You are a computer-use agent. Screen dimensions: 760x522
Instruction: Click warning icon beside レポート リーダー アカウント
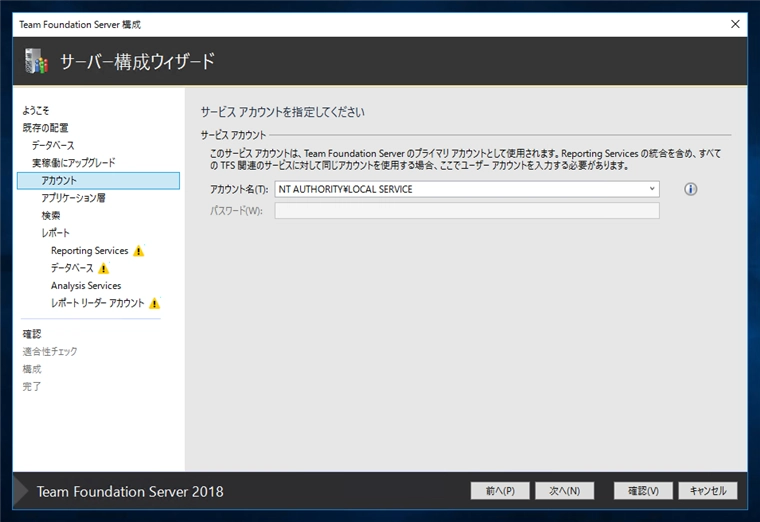click(154, 303)
